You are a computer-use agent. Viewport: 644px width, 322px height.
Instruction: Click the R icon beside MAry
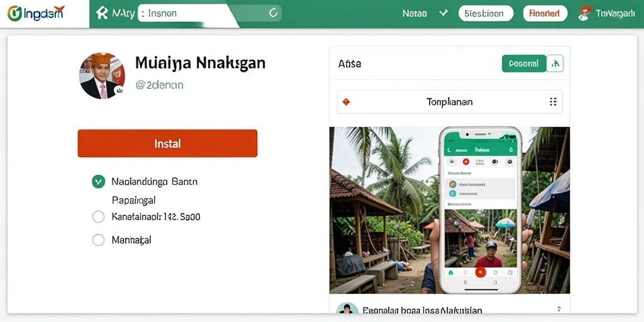pyautogui.click(x=102, y=13)
